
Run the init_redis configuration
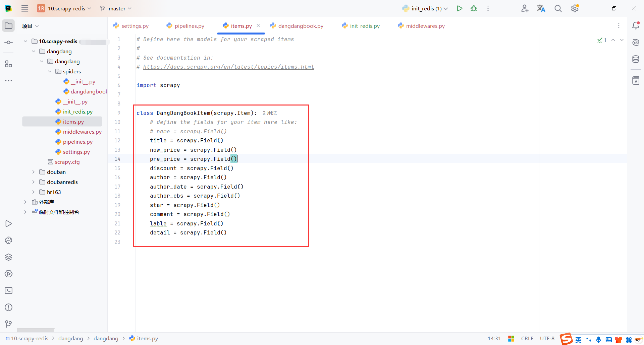(x=460, y=8)
